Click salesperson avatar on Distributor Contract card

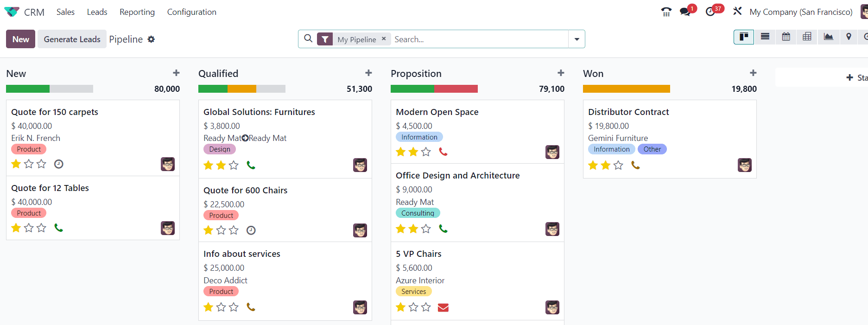pos(745,165)
